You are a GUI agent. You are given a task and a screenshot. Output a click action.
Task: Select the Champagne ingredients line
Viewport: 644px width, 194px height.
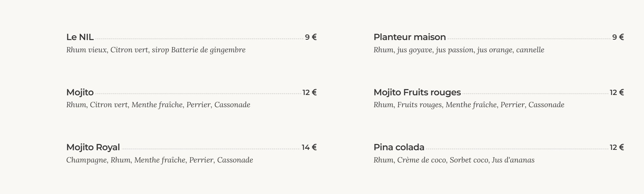click(160, 160)
